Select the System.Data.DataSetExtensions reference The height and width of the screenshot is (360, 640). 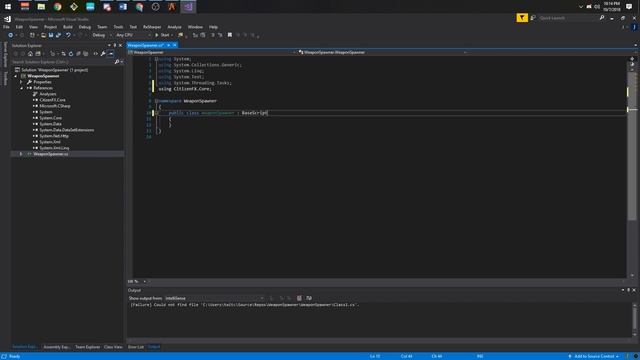tap(67, 130)
